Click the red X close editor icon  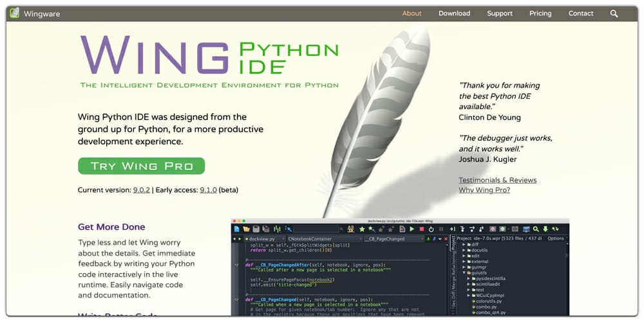(x=446, y=239)
